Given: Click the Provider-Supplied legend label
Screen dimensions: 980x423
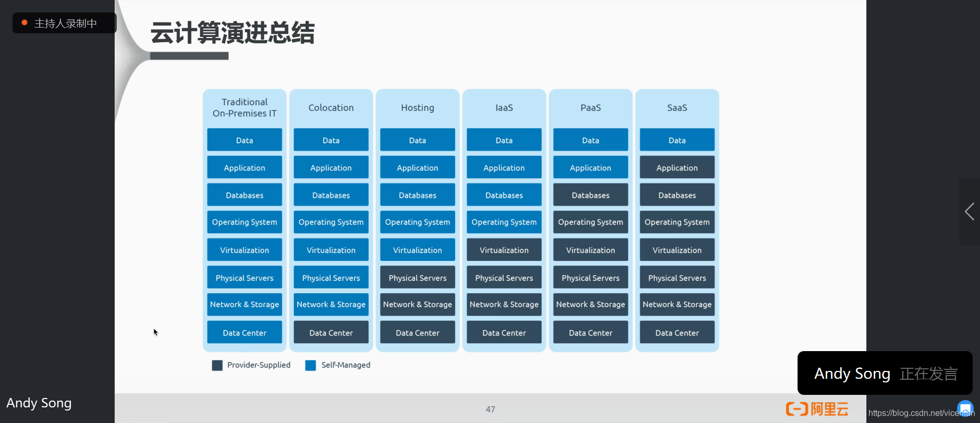Looking at the screenshot, I should tap(259, 365).
